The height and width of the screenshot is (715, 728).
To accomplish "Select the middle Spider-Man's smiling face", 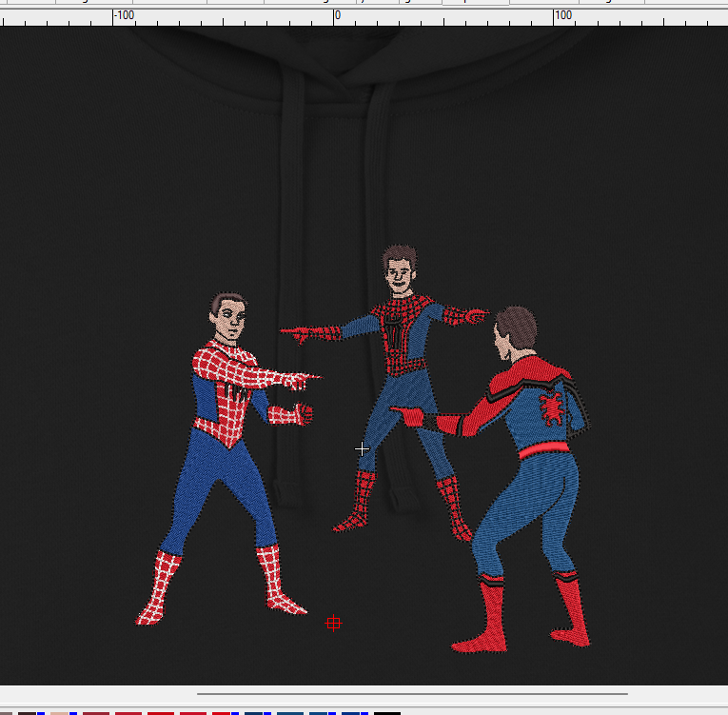I will 401,278.
